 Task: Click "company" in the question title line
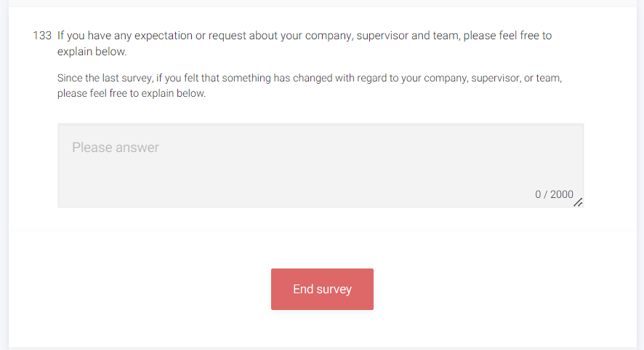(x=326, y=35)
